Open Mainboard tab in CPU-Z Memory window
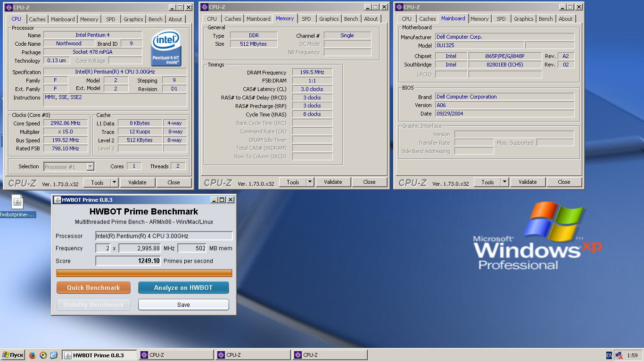644x362 pixels. click(258, 19)
